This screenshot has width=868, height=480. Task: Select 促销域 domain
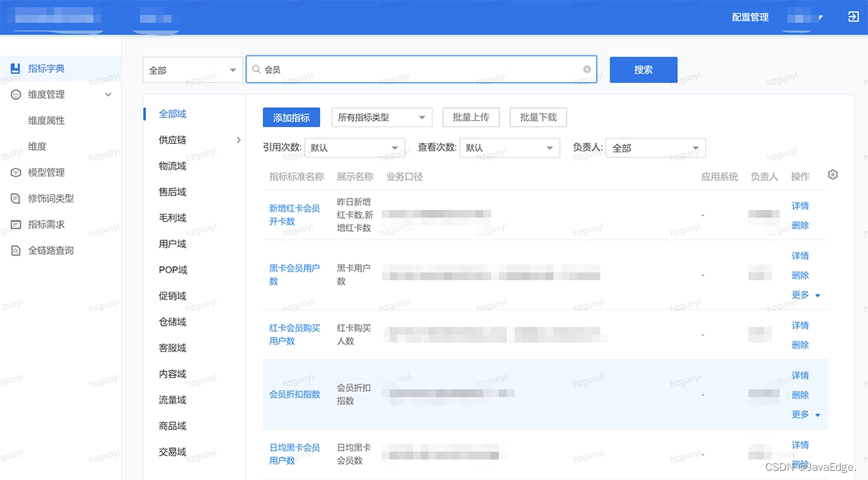pos(173,296)
